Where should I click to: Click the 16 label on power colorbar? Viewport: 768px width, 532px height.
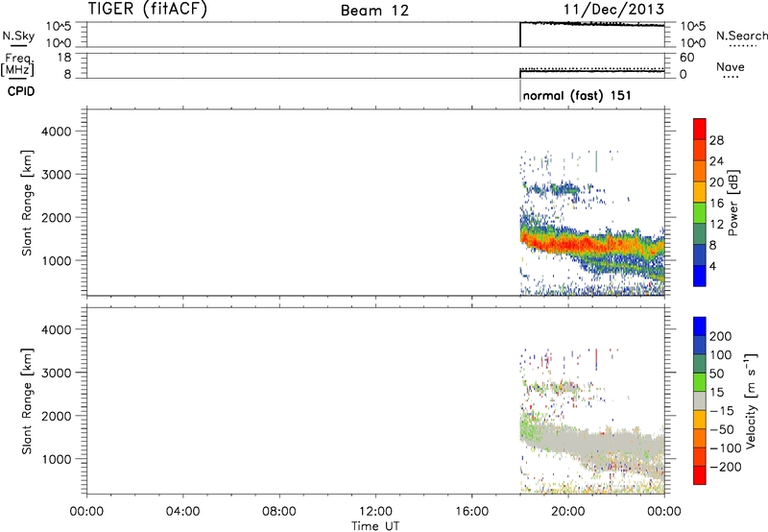(x=716, y=204)
